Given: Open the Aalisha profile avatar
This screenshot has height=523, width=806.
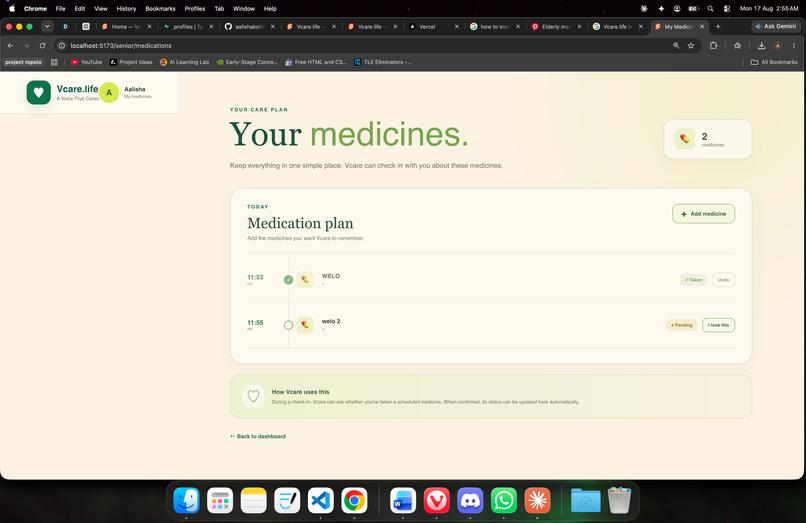Looking at the screenshot, I should (x=109, y=93).
